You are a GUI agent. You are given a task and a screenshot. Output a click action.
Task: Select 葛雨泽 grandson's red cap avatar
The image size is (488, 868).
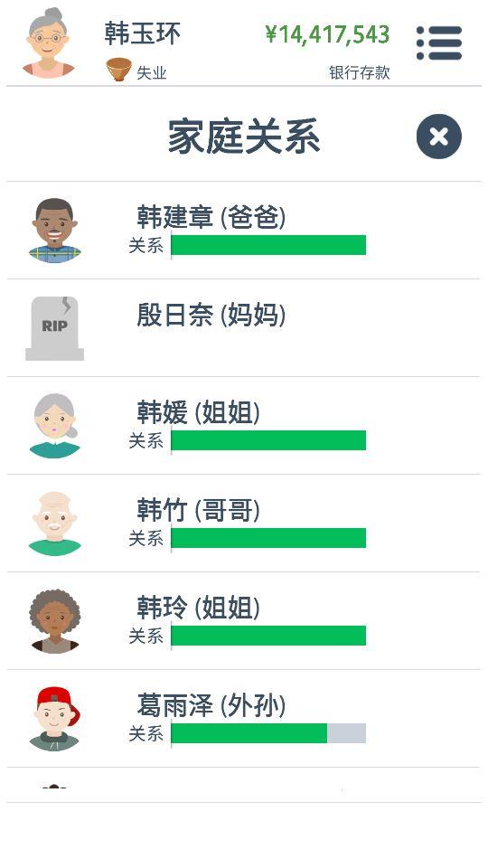pos(55,719)
